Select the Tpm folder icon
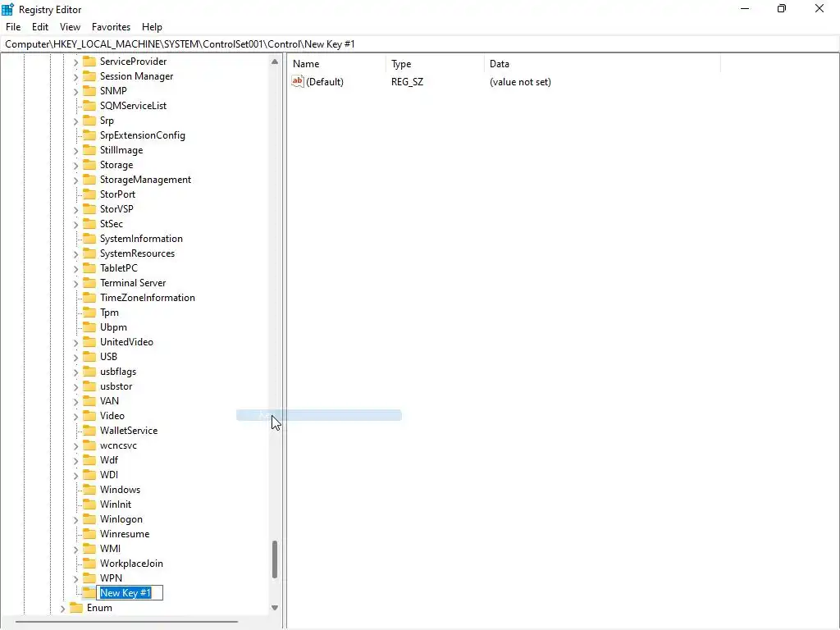This screenshot has height=630, width=840. tap(89, 313)
